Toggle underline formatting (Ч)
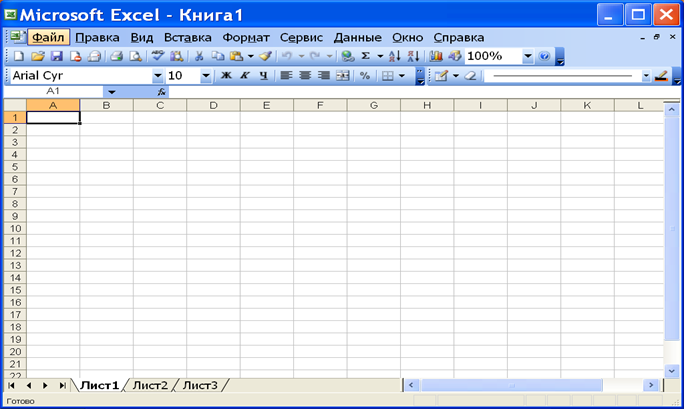This screenshot has width=686, height=409. [x=263, y=76]
